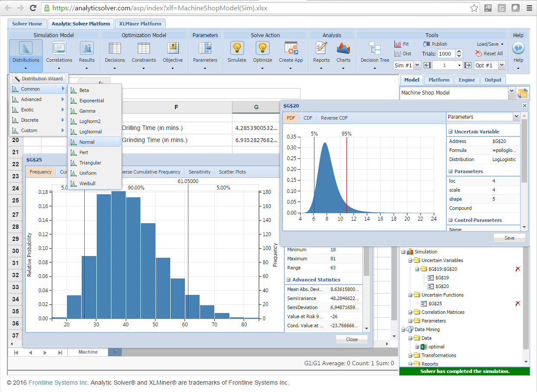Open the Opt #1 dropdown
The height and width of the screenshot is (392, 537).
(501, 65)
